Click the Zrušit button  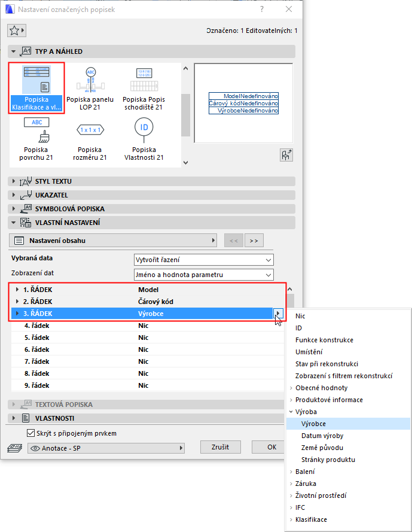(221, 447)
